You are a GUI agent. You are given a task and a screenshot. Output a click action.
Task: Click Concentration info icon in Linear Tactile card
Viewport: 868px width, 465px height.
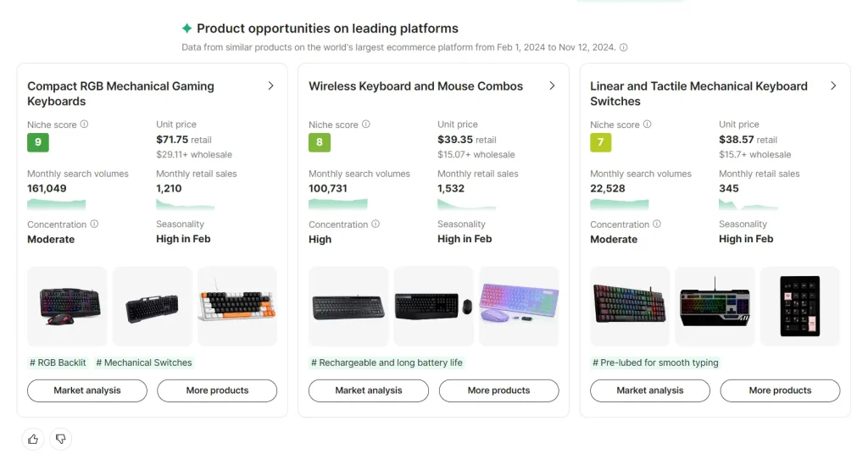(657, 224)
